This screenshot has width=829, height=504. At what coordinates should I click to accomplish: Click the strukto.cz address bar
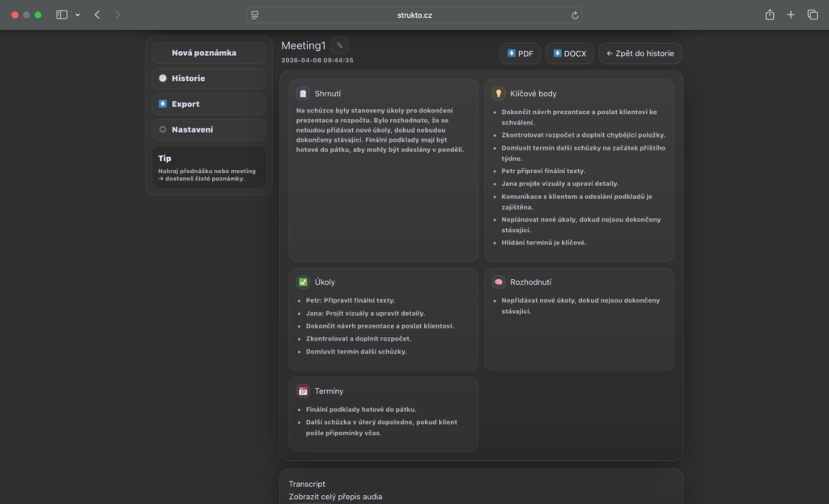point(414,15)
